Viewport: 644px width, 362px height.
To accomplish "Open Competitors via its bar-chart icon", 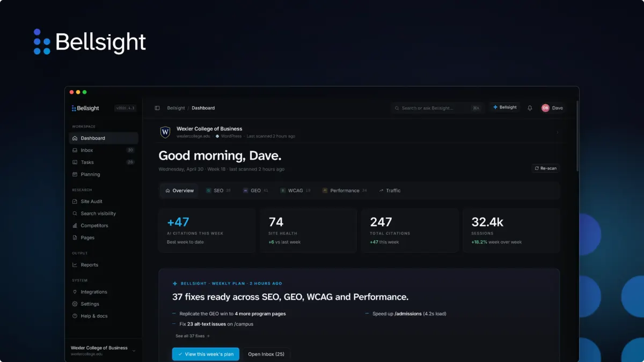I will [75, 226].
